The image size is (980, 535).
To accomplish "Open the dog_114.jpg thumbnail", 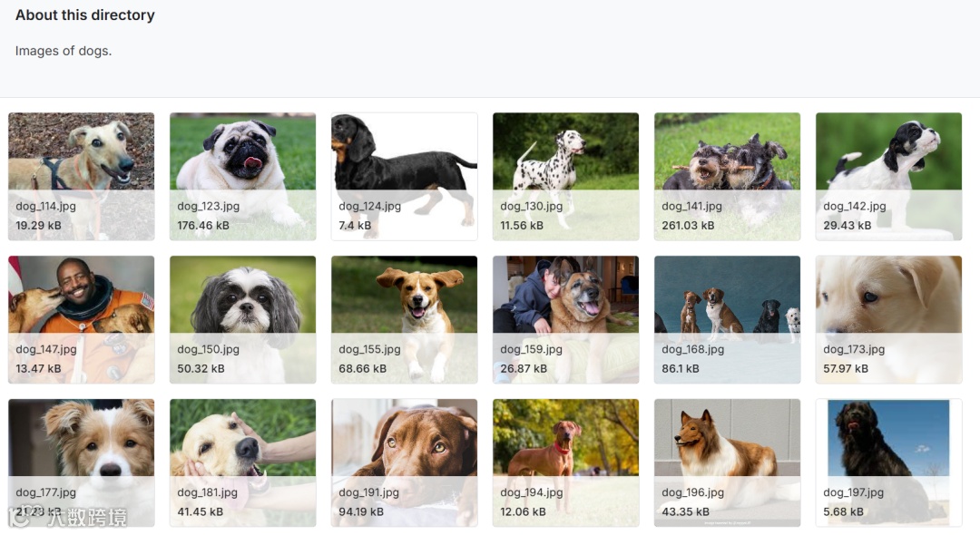I will [82, 177].
